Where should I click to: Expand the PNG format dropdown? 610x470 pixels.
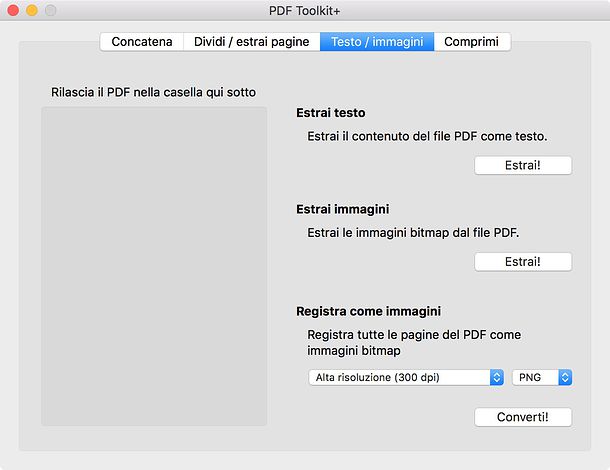click(x=542, y=377)
